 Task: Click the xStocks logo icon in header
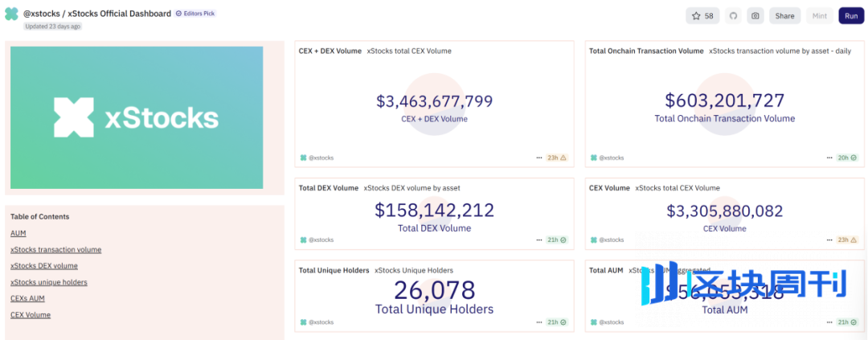click(11, 14)
